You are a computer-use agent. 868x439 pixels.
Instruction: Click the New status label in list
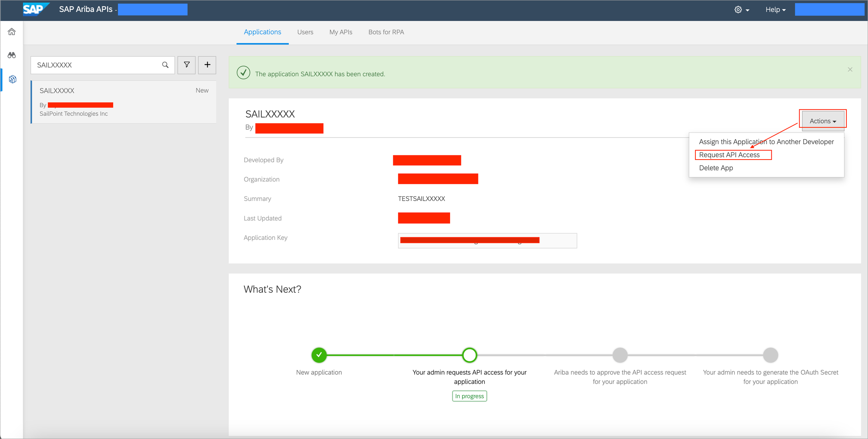pyautogui.click(x=202, y=90)
